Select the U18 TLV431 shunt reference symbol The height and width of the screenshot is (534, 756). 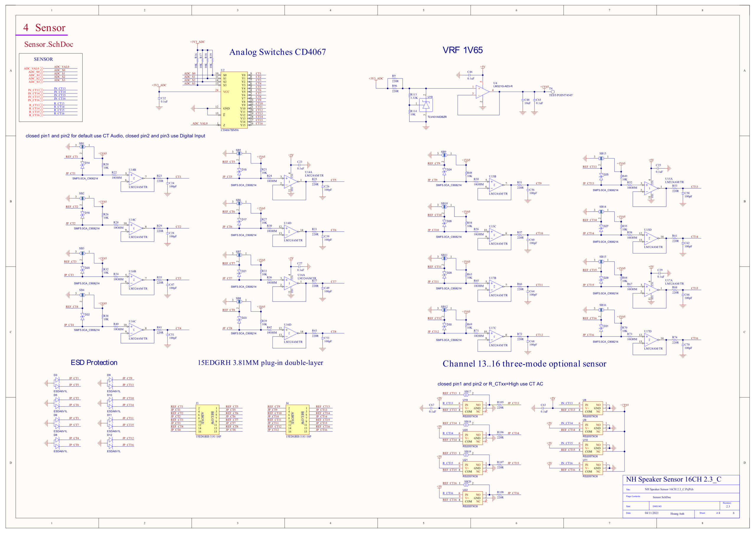pos(426,105)
